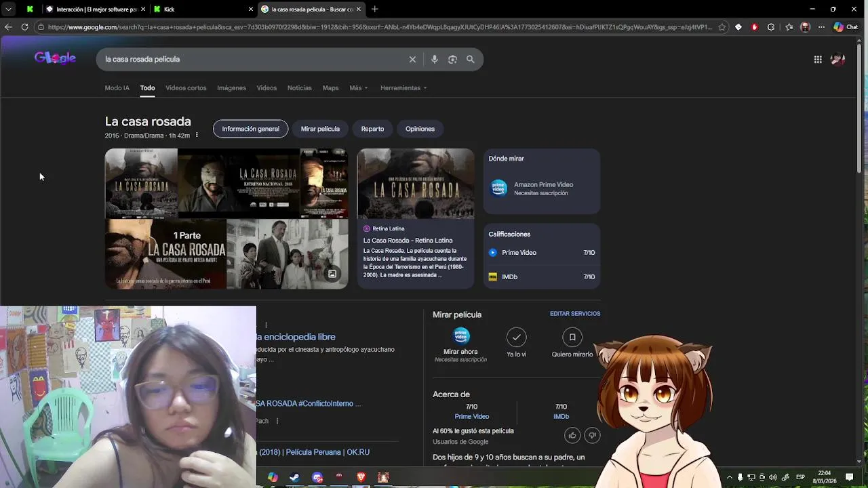This screenshot has width=868, height=488.
Task: Select the Mirar película chip
Action: pyautogui.click(x=320, y=129)
